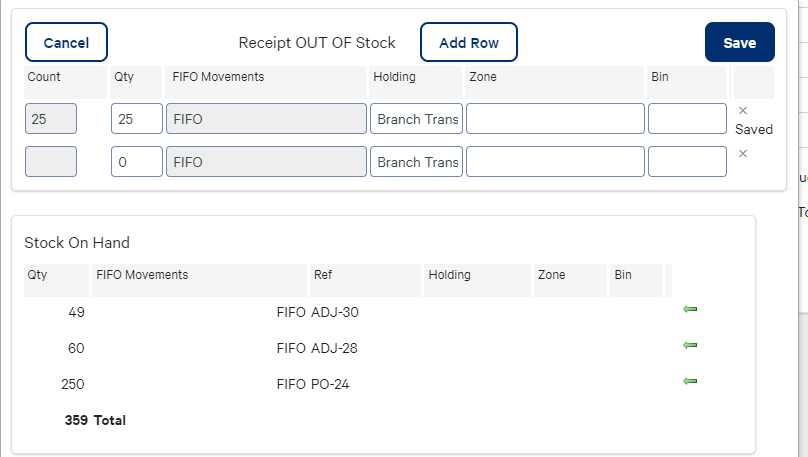Click the FIFO Movements field in first row
Screen dimensions: 808x457
click(266, 119)
